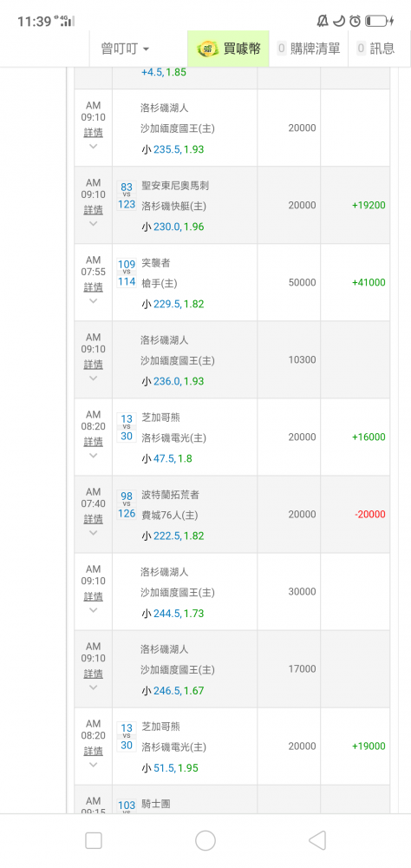This screenshot has width=411, height=868.
Task: Tap Android back triangle button
Action: coord(317,840)
